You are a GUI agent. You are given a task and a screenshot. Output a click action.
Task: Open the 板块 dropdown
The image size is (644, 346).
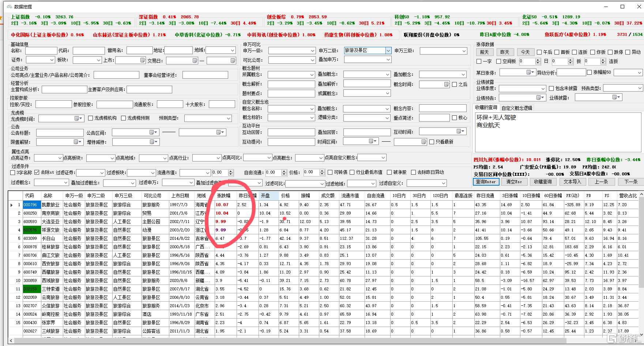pos(99,60)
